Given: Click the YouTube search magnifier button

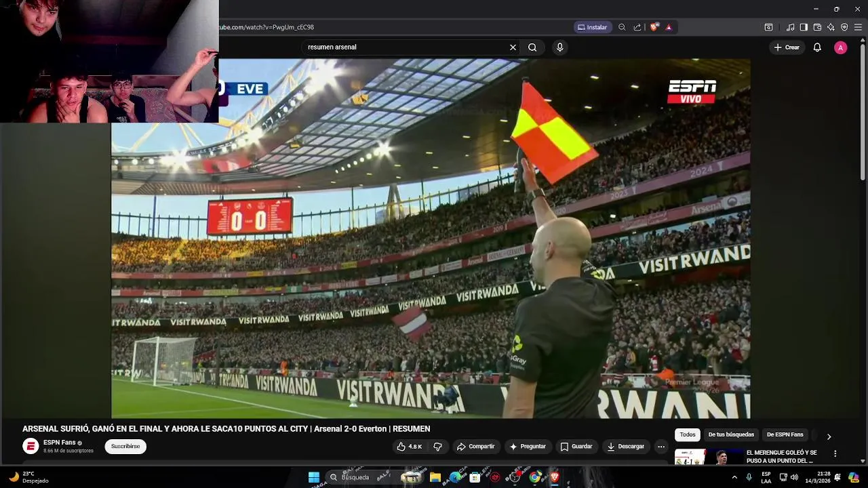Looking at the screenshot, I should 532,47.
